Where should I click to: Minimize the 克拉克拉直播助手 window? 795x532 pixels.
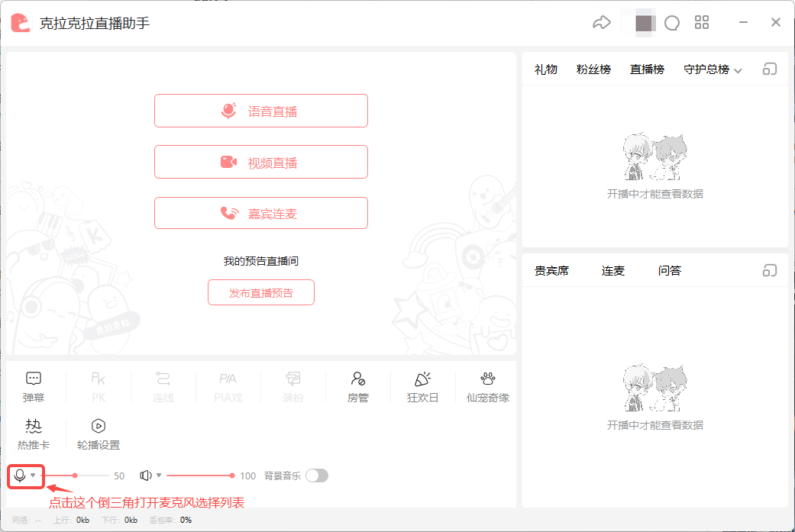coord(743,22)
